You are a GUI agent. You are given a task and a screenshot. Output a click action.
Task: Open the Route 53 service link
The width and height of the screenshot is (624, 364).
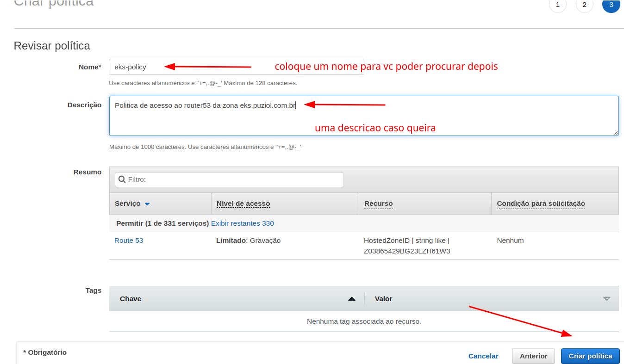pyautogui.click(x=129, y=241)
